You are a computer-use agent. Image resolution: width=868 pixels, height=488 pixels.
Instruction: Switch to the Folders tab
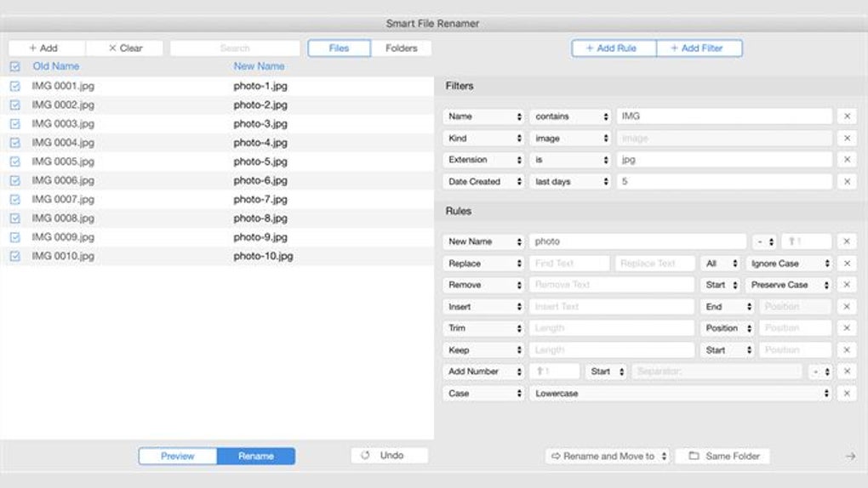pos(401,48)
